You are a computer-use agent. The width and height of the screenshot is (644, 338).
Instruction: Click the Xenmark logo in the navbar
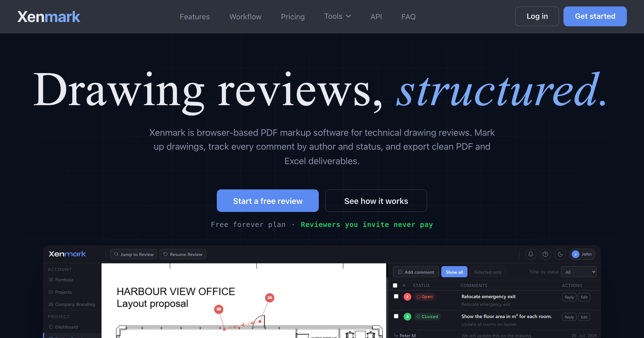pos(49,17)
